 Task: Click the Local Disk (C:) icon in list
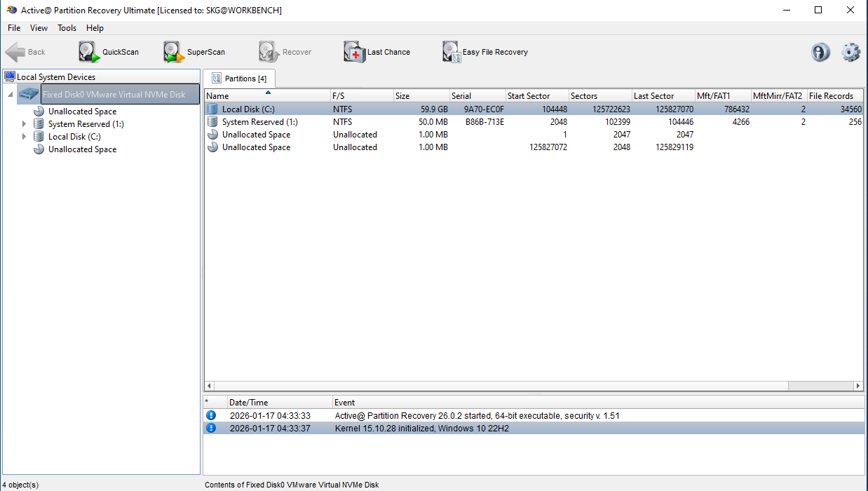[213, 109]
